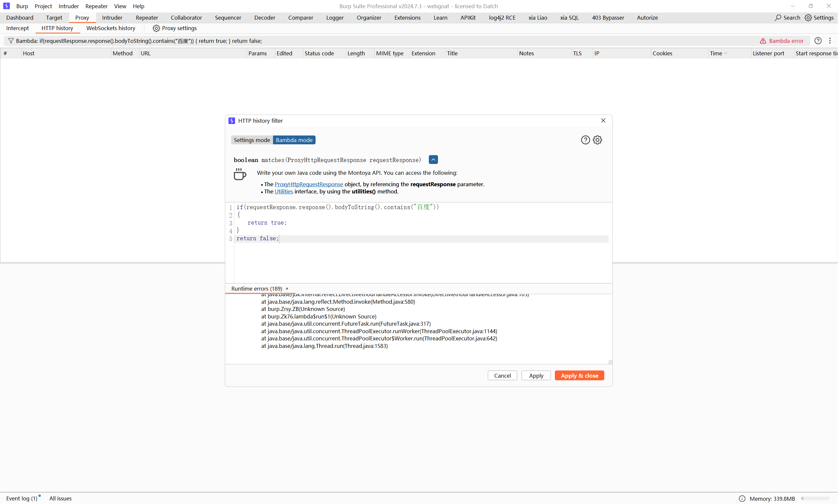
Task: Switch to the Intercept sub-tab
Action: tap(17, 28)
